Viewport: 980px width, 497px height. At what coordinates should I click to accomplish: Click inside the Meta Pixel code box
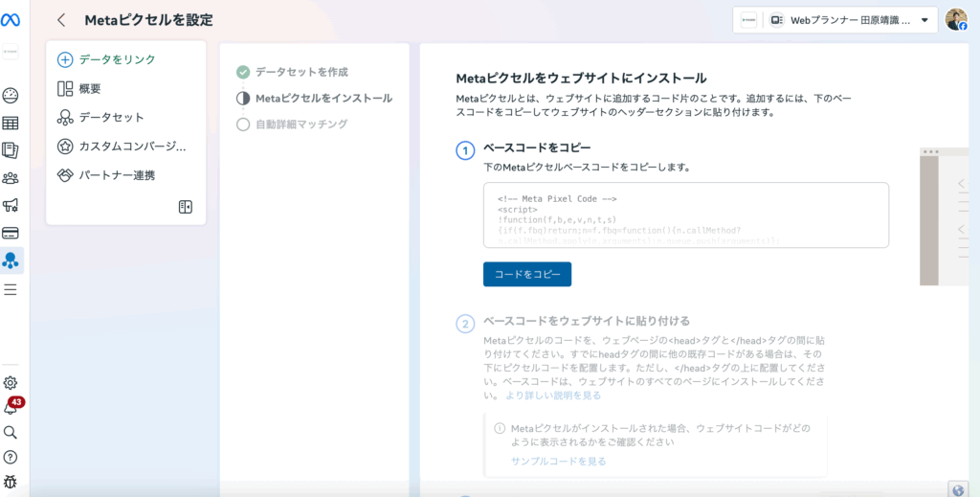pos(685,215)
